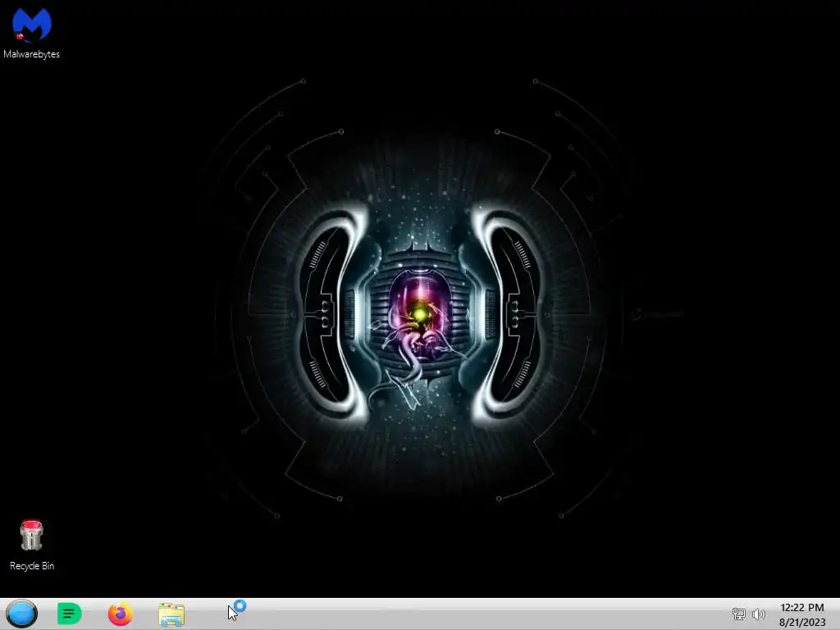Open the volume speaker tray icon
The width and height of the screenshot is (840, 630).
(x=759, y=614)
